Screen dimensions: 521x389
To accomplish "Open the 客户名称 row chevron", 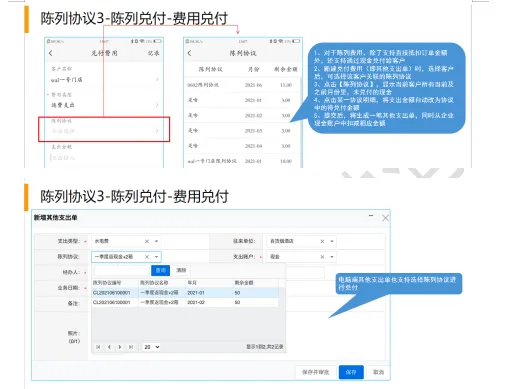I will click(157, 80).
